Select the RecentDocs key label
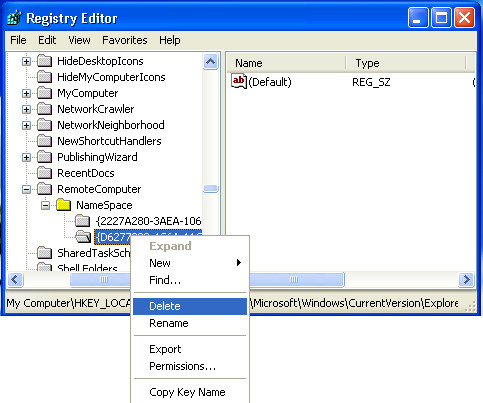This screenshot has width=483, height=403. (86, 173)
